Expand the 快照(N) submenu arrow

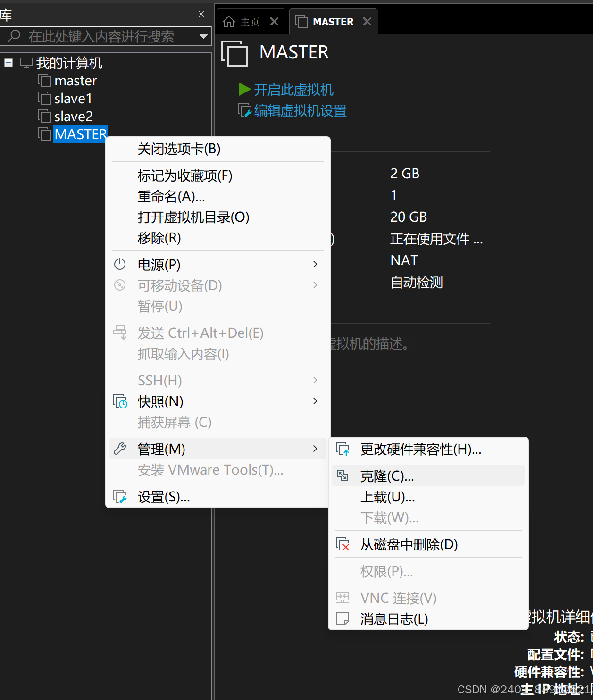point(315,401)
